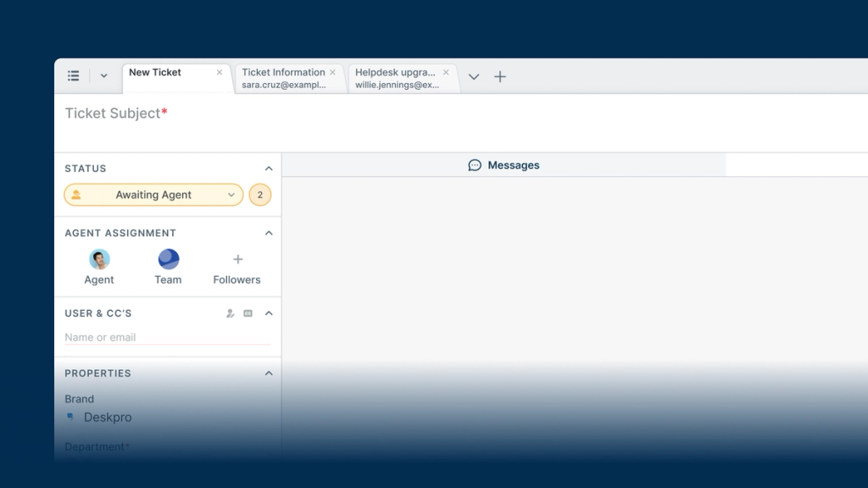Viewport: 868px width, 488px height.
Task: Click the Deskpro brand icon
Action: click(x=70, y=417)
